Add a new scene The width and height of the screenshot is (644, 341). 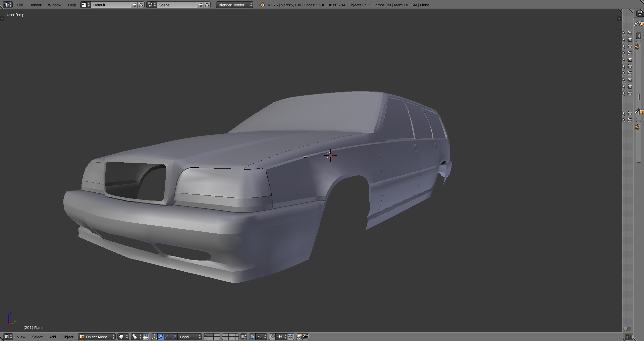tap(201, 5)
